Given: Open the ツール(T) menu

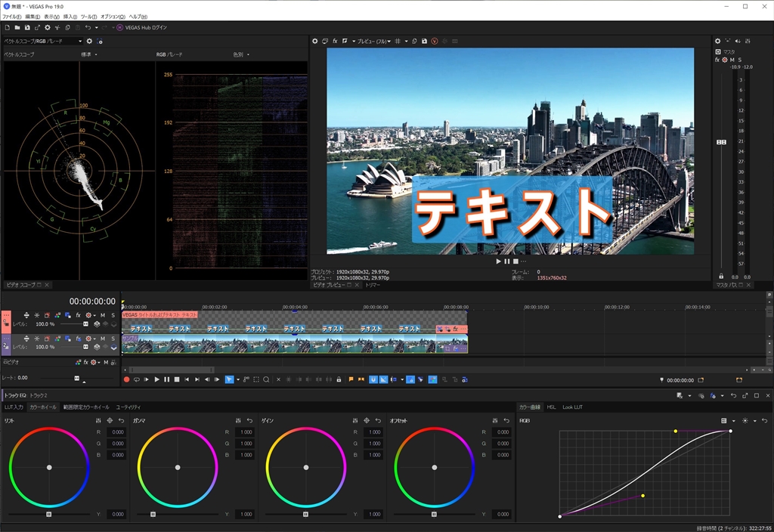Looking at the screenshot, I should (x=88, y=16).
